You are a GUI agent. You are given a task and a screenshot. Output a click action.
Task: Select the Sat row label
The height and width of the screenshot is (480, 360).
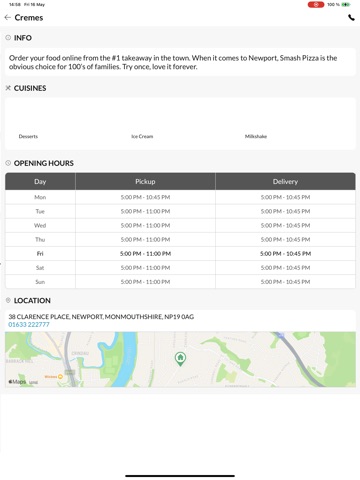coord(40,268)
